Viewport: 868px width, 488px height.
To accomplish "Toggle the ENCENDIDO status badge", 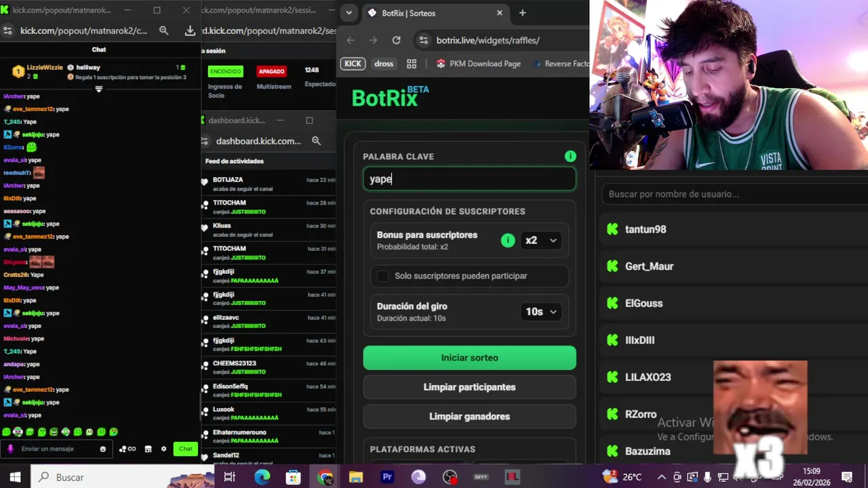I will click(x=225, y=71).
